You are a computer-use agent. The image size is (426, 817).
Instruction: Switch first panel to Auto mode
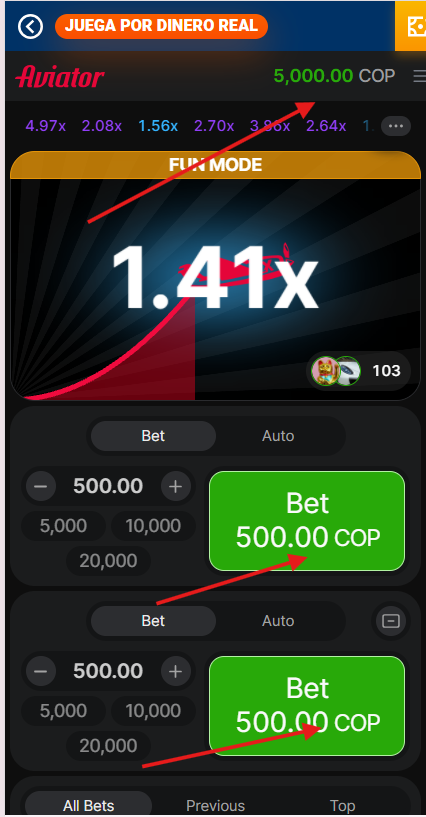(278, 436)
